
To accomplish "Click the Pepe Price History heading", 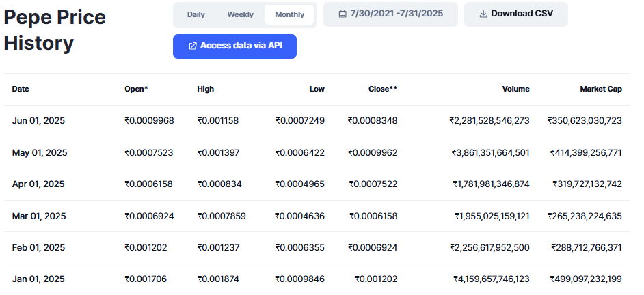I will click(55, 30).
